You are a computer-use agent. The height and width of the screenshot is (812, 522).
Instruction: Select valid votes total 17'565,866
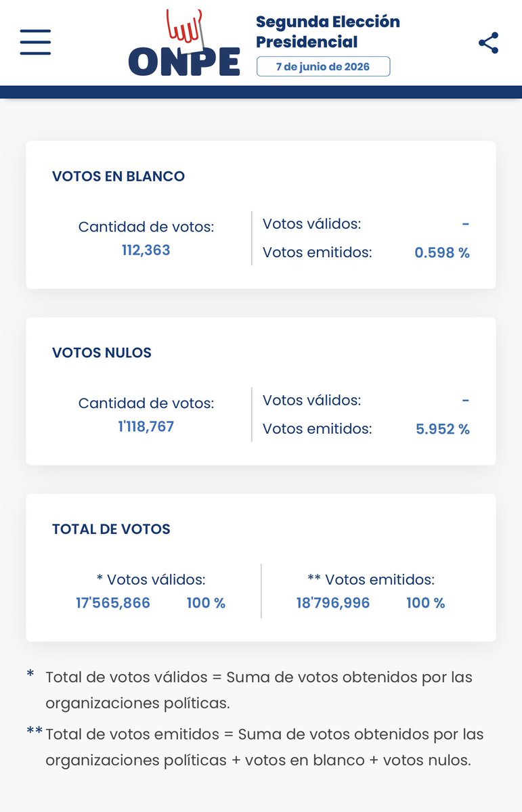113,603
